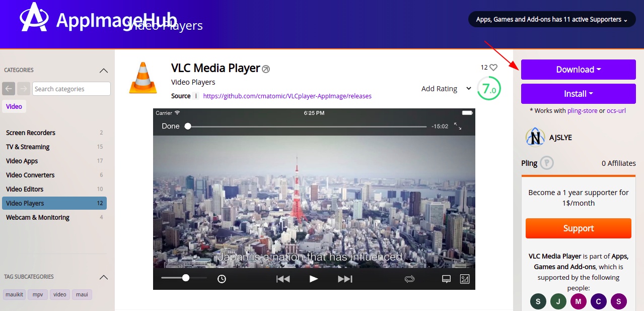This screenshot has height=311, width=644.
Task: Select TV & Streaming category
Action: [x=54, y=147]
